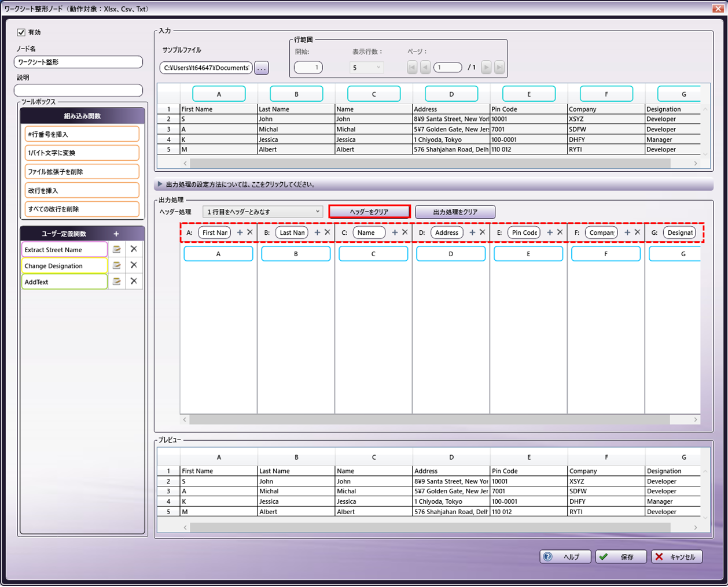Add a new user-defined function with plus icon
Viewport: 728px width, 587px height.
coord(116,234)
